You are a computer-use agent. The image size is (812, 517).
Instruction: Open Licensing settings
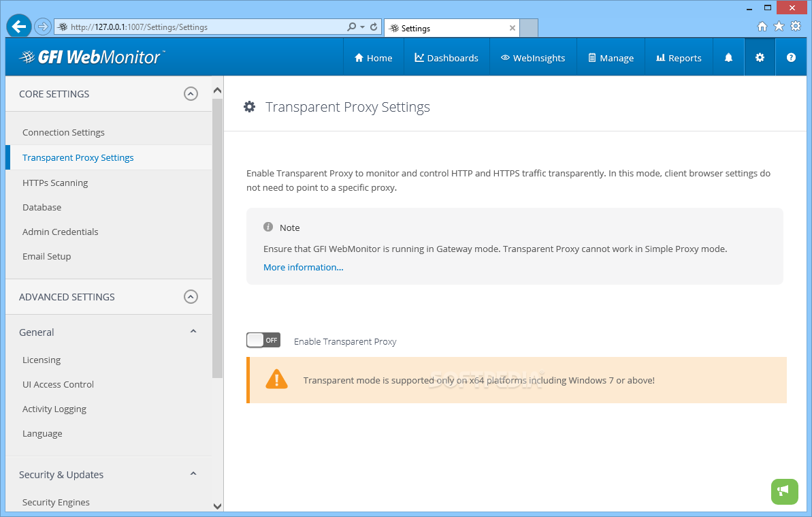[x=42, y=360]
